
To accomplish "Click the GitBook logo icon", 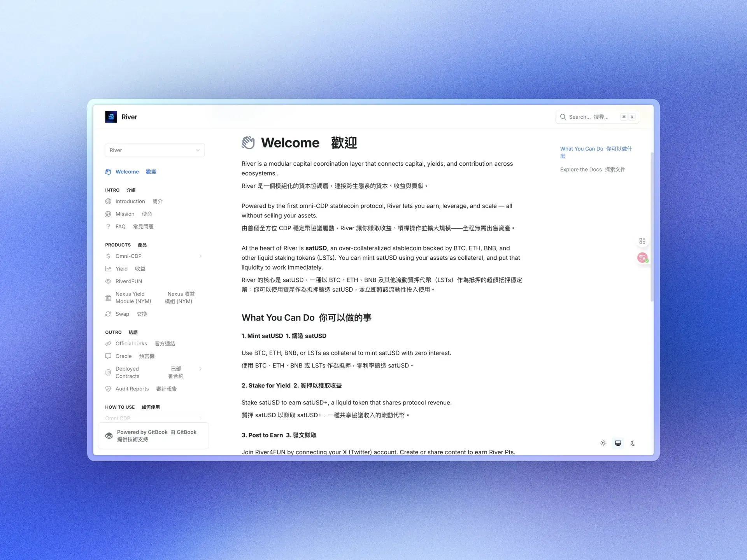I will (109, 436).
